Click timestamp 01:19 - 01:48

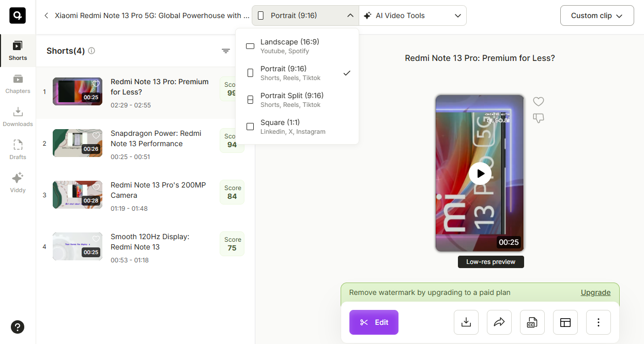coord(129,209)
